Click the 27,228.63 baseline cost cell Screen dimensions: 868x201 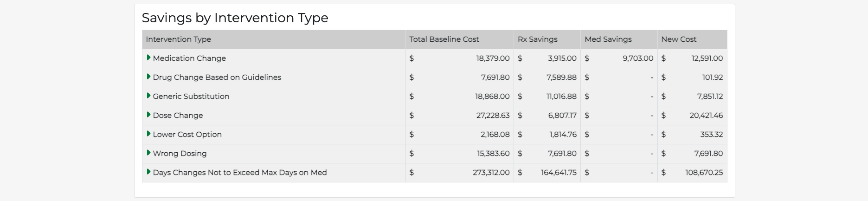493,116
